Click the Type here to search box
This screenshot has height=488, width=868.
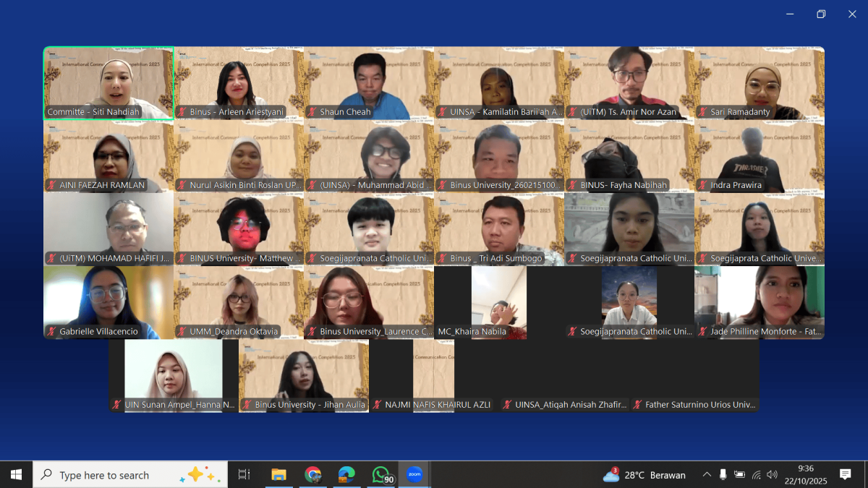click(x=105, y=475)
